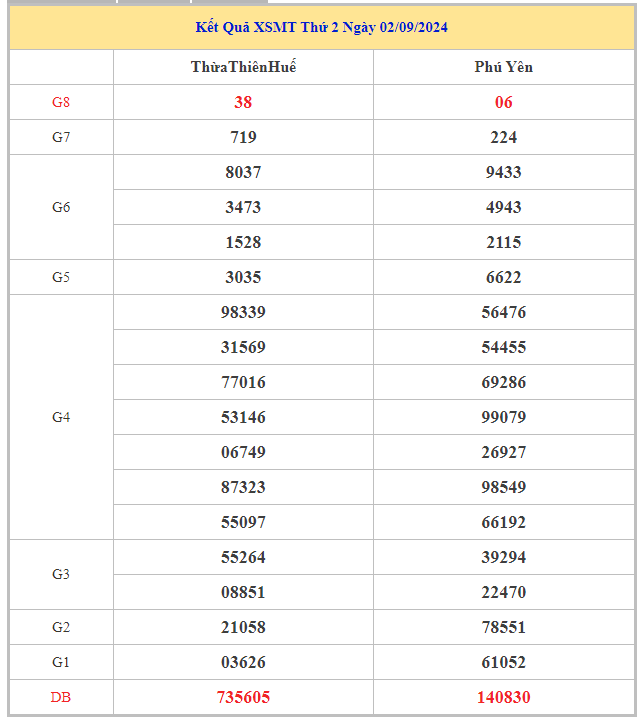Click G4 number 98339

[243, 312]
